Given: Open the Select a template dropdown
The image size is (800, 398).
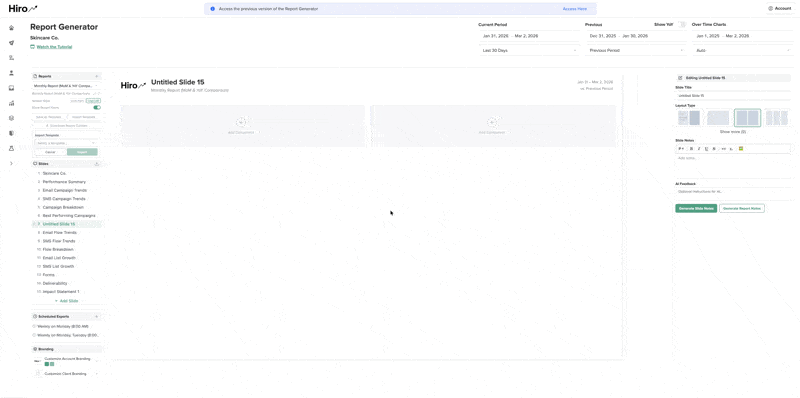Looking at the screenshot, I should (x=66, y=143).
